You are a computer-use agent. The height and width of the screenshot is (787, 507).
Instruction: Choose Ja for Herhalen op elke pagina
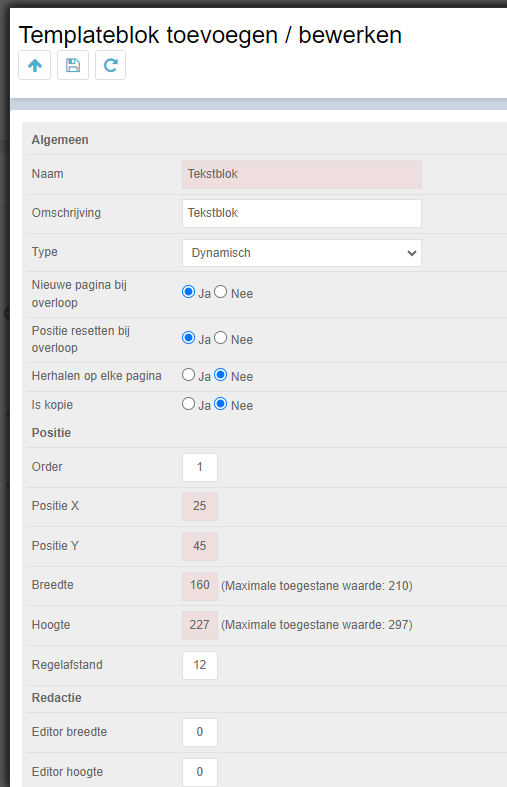click(x=188, y=374)
